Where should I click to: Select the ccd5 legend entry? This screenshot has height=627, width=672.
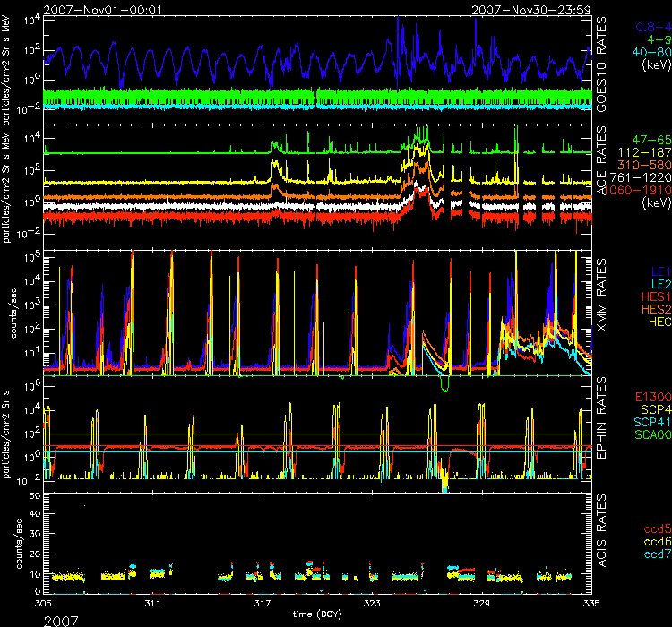[658, 528]
